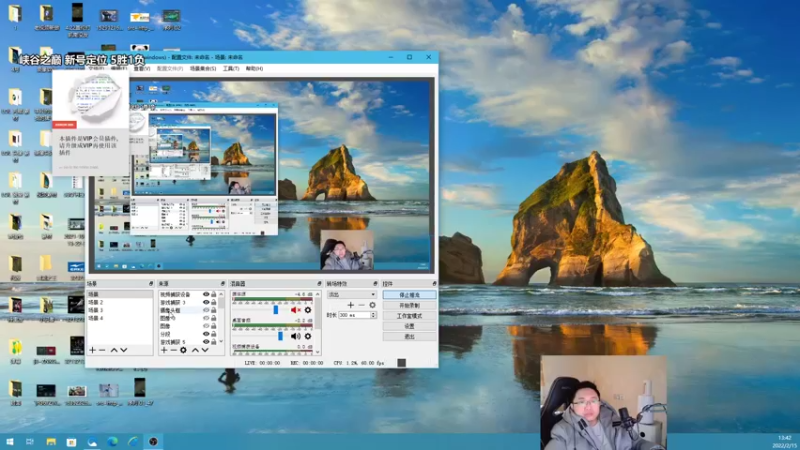
Task: Toggle lock of the source ending in 3
Action: coord(214,302)
